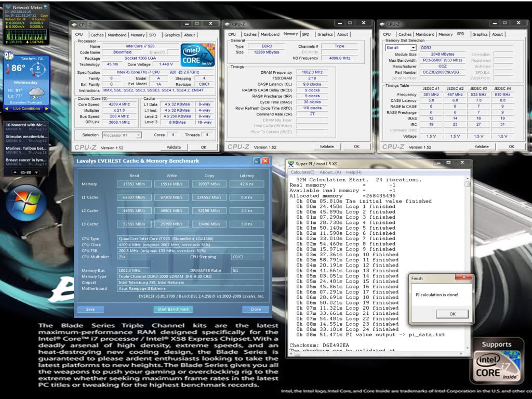Show previous weather view with left yellow arrow

[6, 109]
